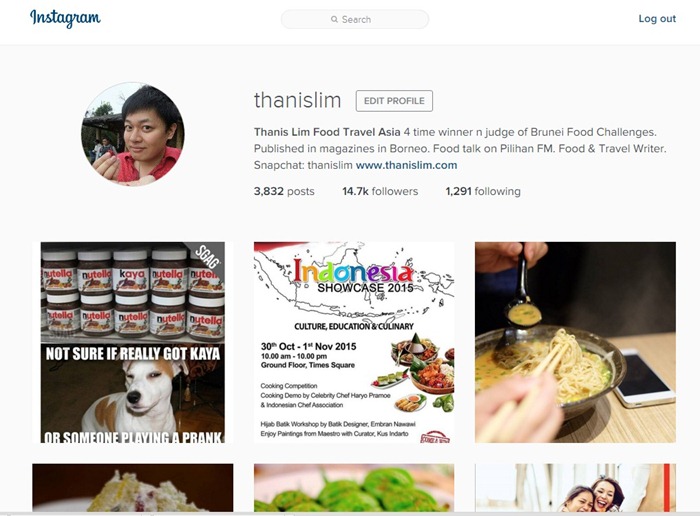Open the green dumplings photo post
700x516 pixels.
[x=354, y=487]
